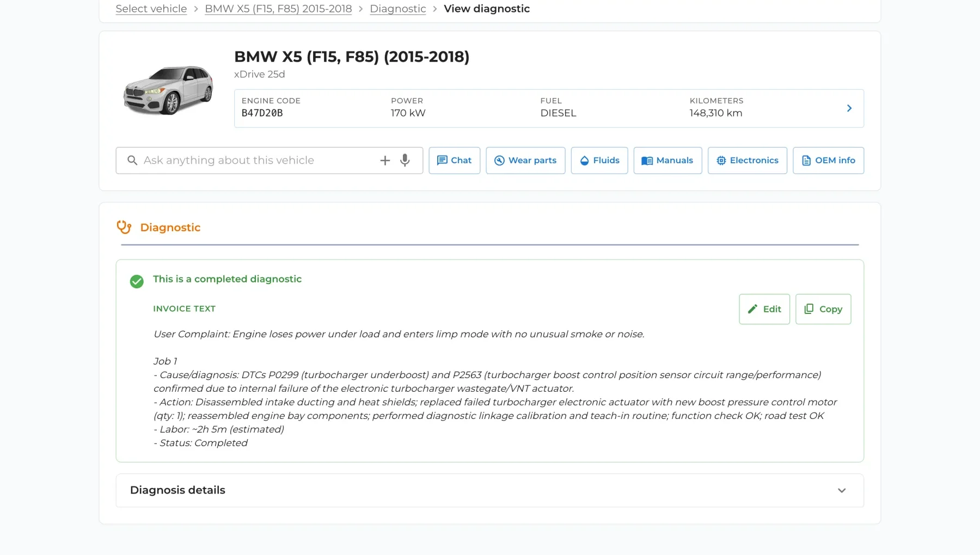Viewport: 980px width, 555px height.
Task: Click the 'This is a completed diagnostic' text
Action: [227, 279]
